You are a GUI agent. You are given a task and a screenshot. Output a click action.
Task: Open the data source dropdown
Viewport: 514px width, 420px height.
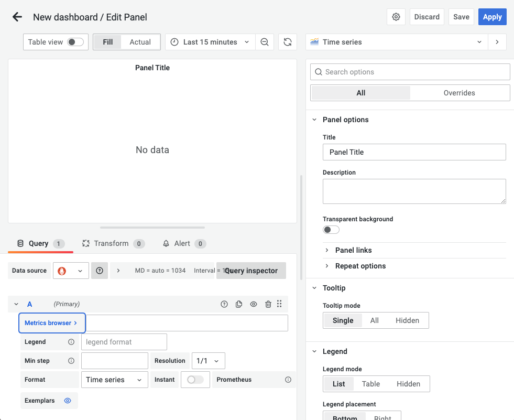(x=71, y=271)
